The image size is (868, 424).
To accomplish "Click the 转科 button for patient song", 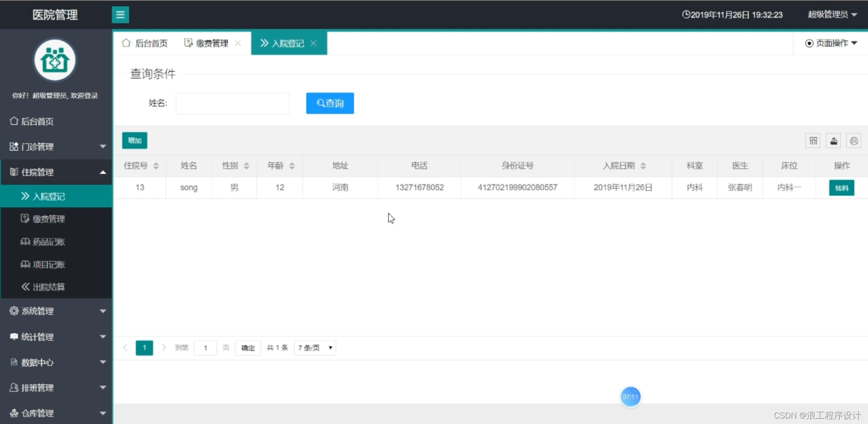I will point(842,188).
